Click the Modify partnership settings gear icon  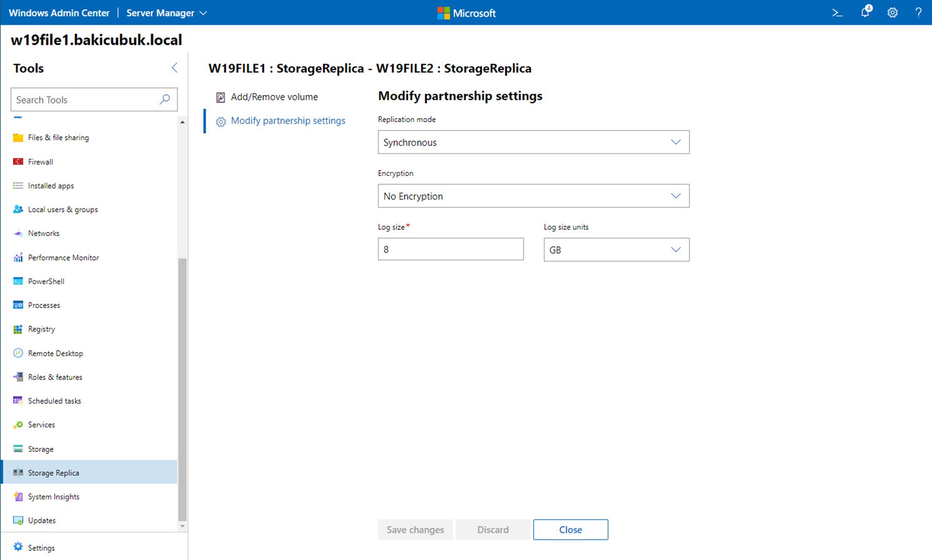pos(221,122)
